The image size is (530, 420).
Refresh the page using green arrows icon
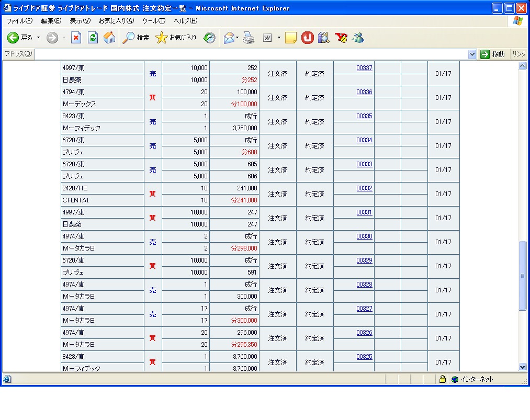click(93, 38)
